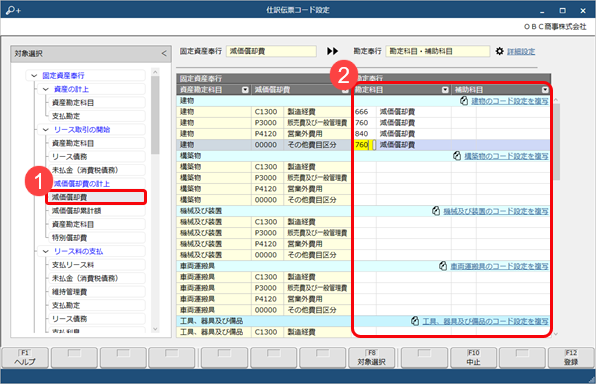Select the 減価償却累計額 tree item
This screenshot has height=384, width=596.
[97, 211]
